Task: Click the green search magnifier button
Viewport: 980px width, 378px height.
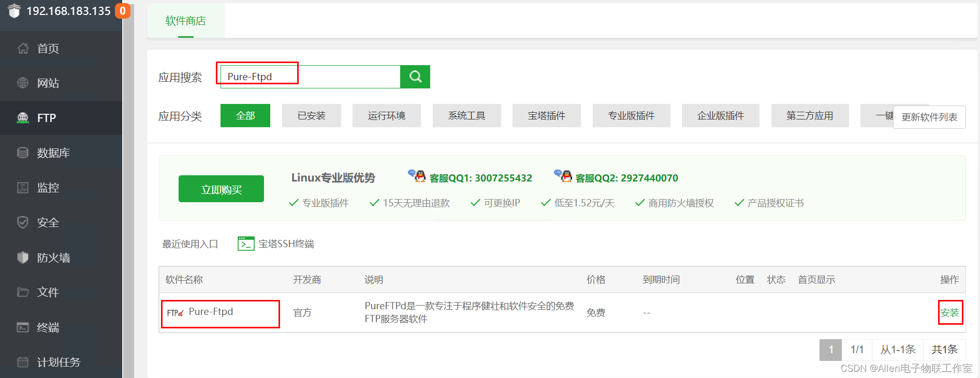Action: tap(415, 77)
